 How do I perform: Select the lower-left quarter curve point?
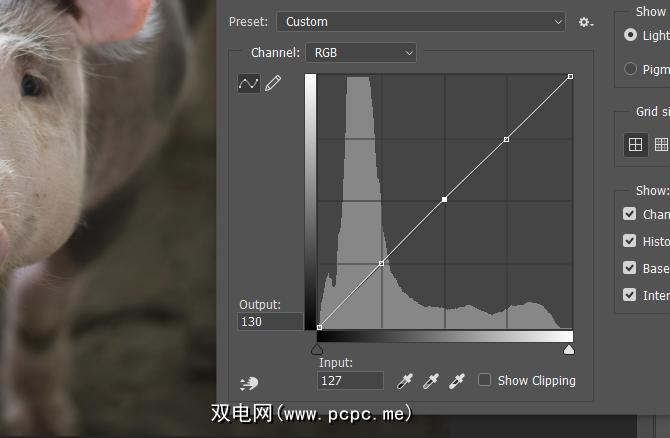(x=382, y=264)
